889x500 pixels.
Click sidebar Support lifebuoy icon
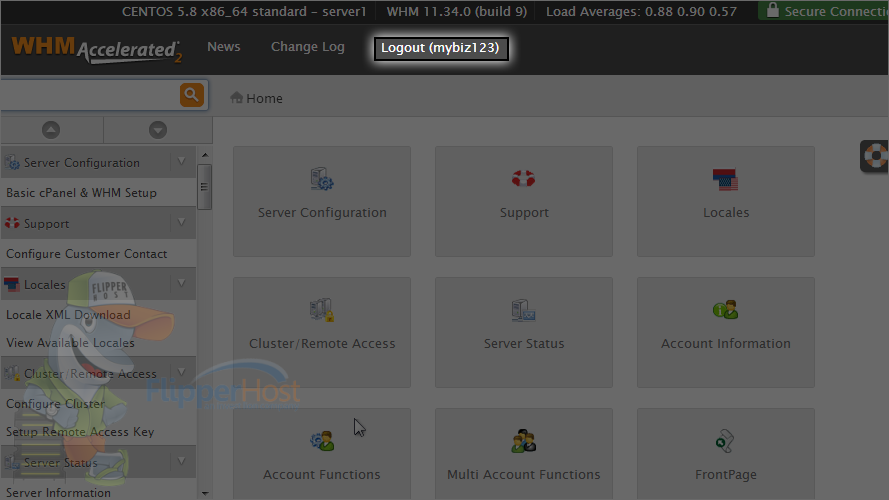click(x=12, y=223)
